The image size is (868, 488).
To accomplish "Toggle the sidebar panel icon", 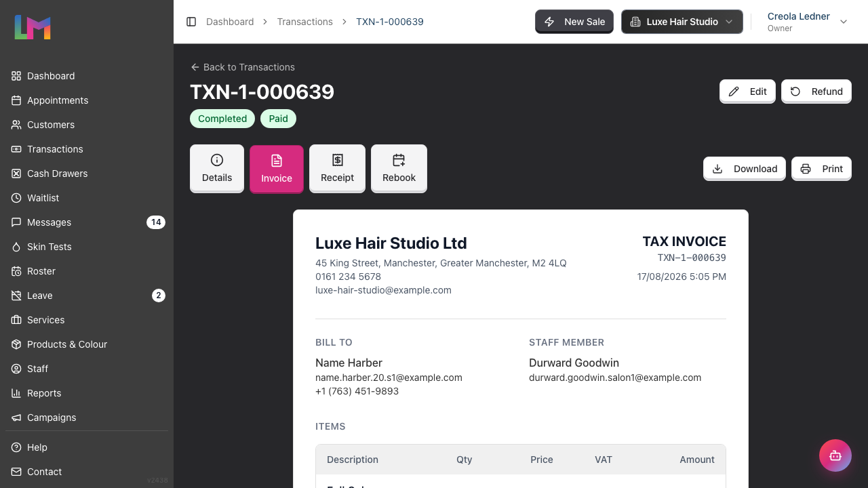I will coord(191,22).
